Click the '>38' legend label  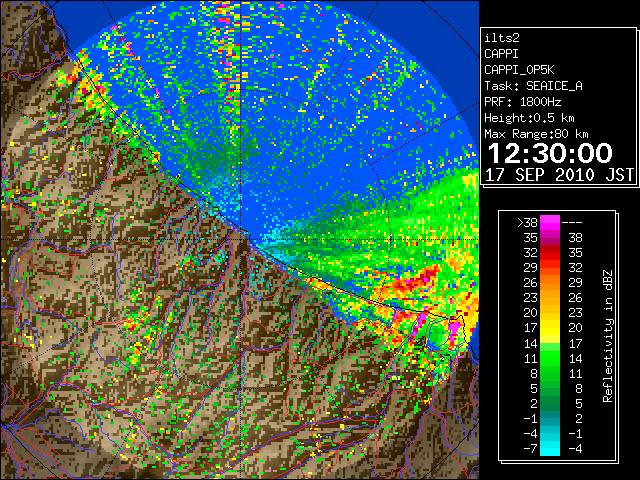click(527, 222)
